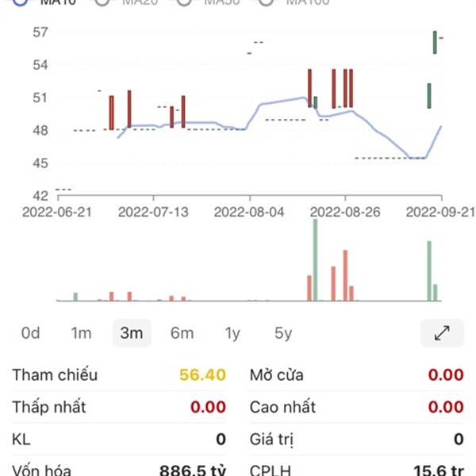The width and height of the screenshot is (476, 476).
Task: Click the Tham chiếu value 56.40
Action: tap(202, 374)
